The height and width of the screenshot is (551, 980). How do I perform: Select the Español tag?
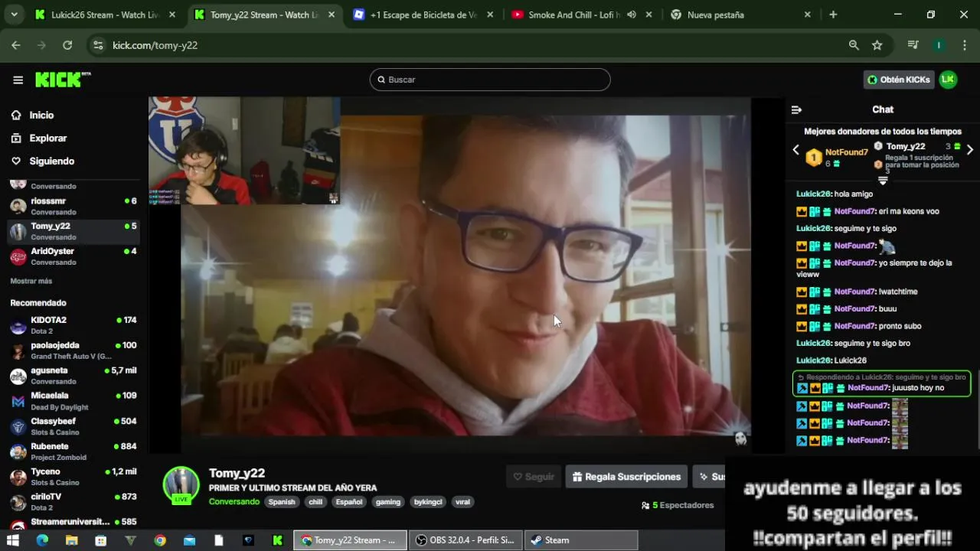click(x=349, y=502)
